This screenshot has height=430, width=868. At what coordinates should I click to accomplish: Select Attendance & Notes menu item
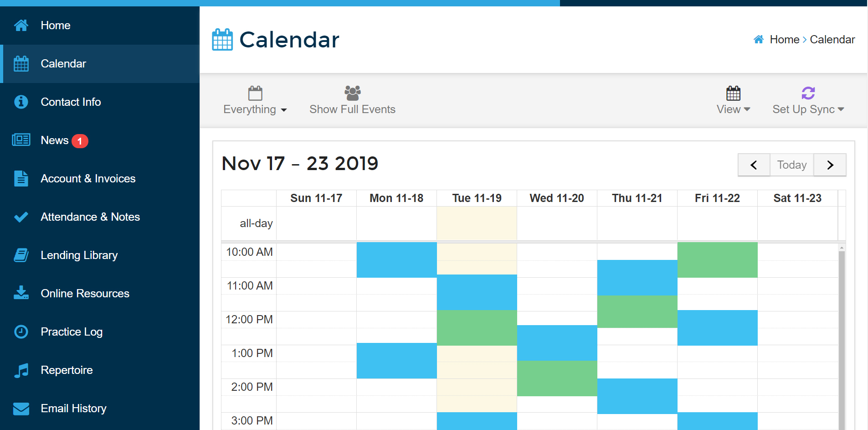(x=100, y=217)
